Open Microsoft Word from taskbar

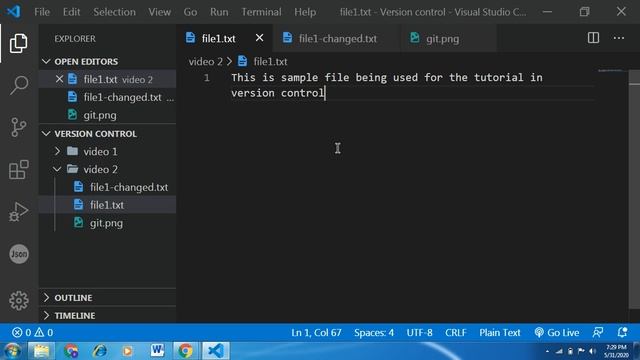[x=157, y=351]
